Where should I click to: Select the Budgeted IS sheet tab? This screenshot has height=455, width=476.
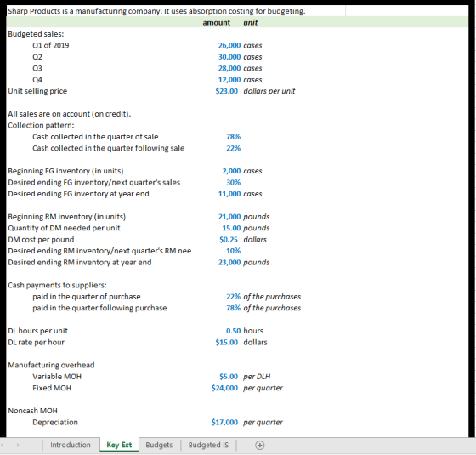click(208, 445)
